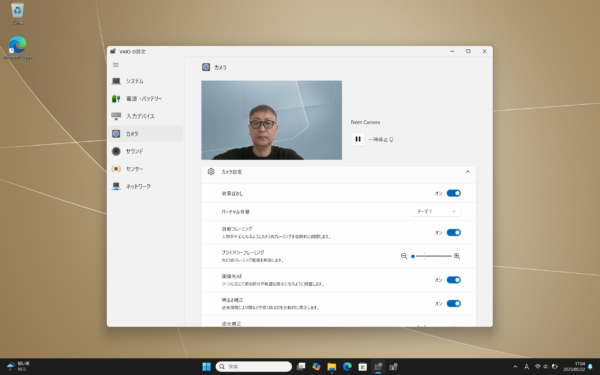Click the camera icon in page header
600x375 pixels.
click(x=206, y=67)
